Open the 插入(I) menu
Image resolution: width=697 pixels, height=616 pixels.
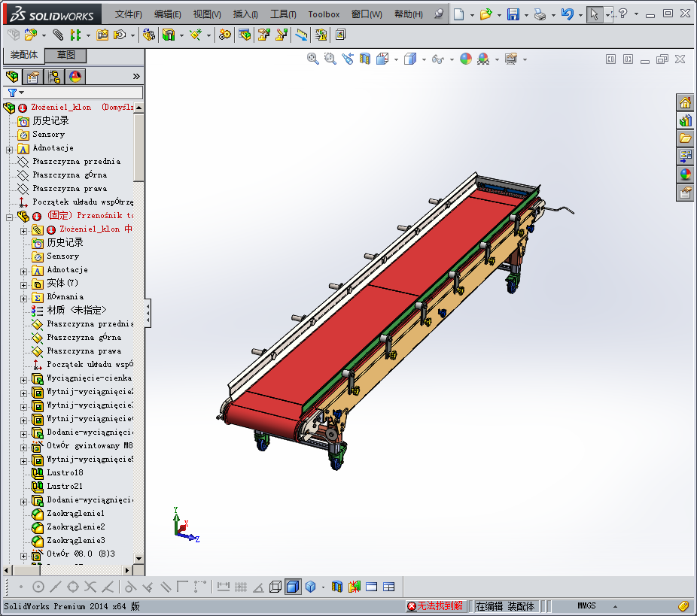(x=245, y=14)
